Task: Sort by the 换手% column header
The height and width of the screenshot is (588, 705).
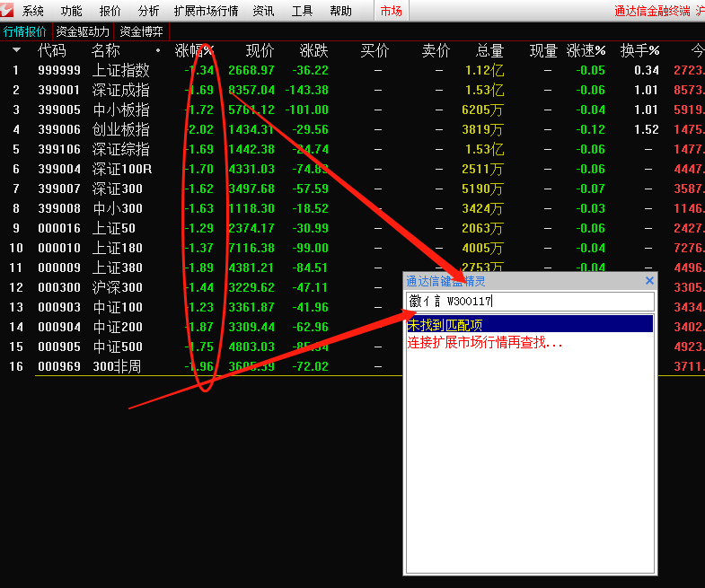Action: (639, 50)
